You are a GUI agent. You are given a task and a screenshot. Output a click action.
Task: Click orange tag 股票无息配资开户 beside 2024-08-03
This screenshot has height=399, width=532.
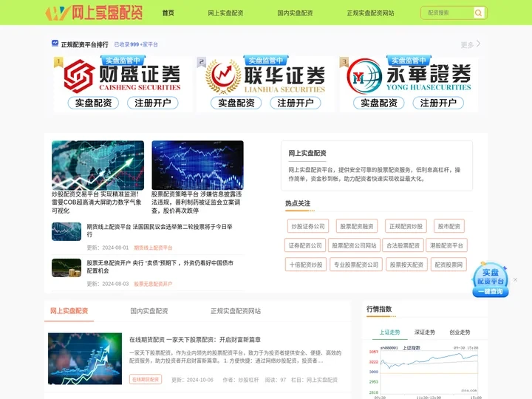tap(153, 284)
